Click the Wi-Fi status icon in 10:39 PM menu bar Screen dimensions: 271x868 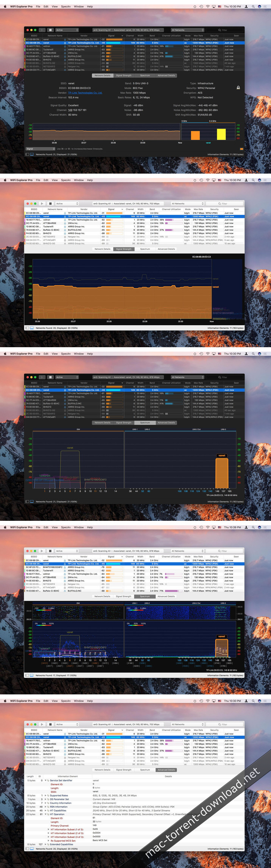pos(207,527)
